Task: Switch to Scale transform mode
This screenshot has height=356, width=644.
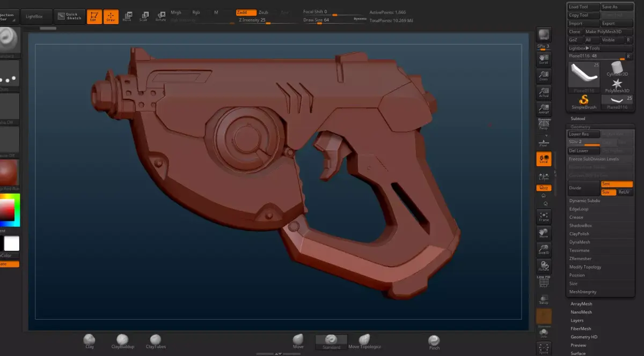Action: pos(143,17)
